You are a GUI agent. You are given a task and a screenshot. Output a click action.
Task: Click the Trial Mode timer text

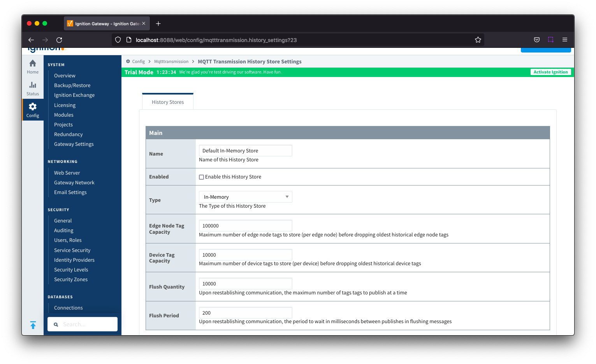pyautogui.click(x=166, y=72)
